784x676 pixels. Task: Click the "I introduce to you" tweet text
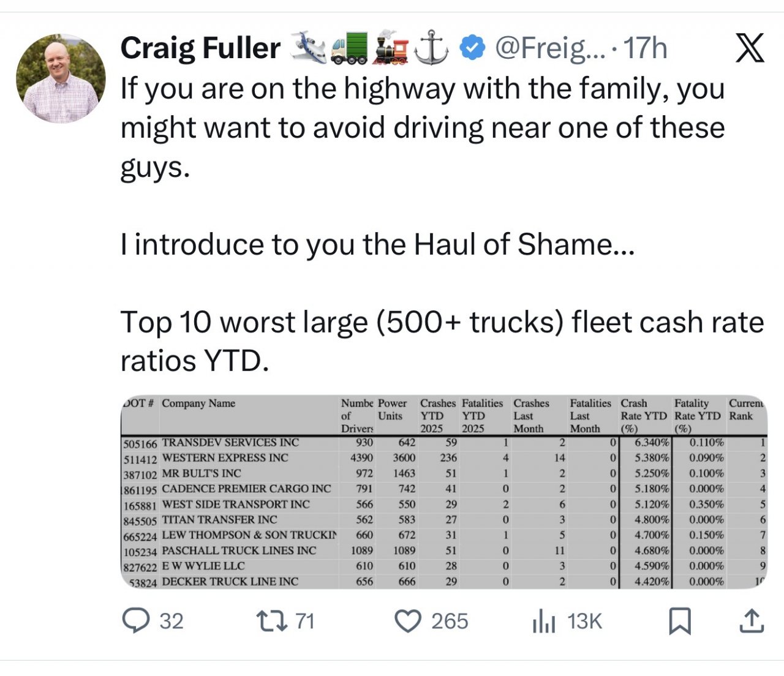tap(377, 244)
